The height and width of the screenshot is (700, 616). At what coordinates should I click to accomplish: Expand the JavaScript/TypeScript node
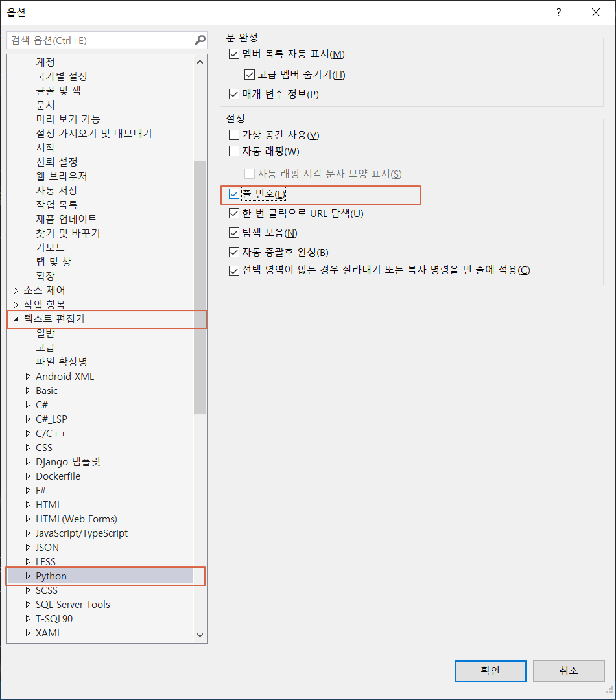point(28,533)
